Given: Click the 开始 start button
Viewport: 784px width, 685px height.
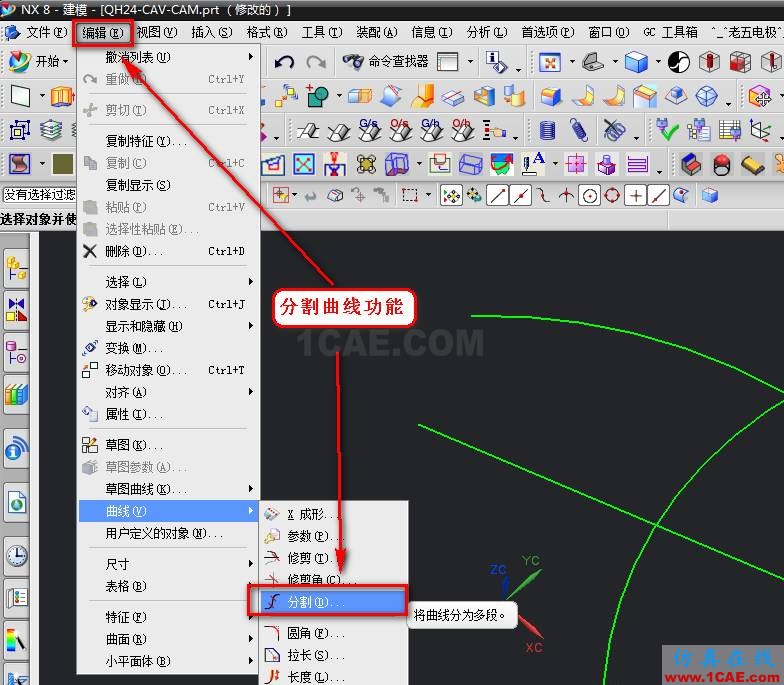Looking at the screenshot, I should tap(40, 62).
